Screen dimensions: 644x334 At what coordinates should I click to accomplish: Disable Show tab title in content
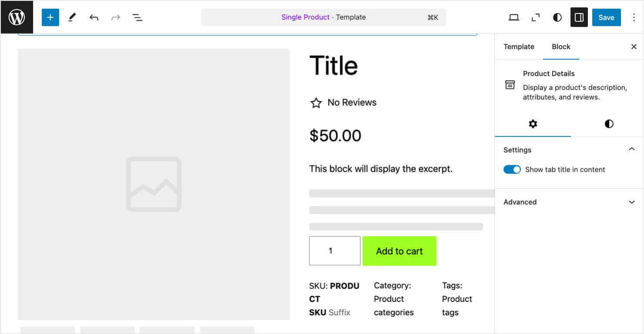pos(512,170)
